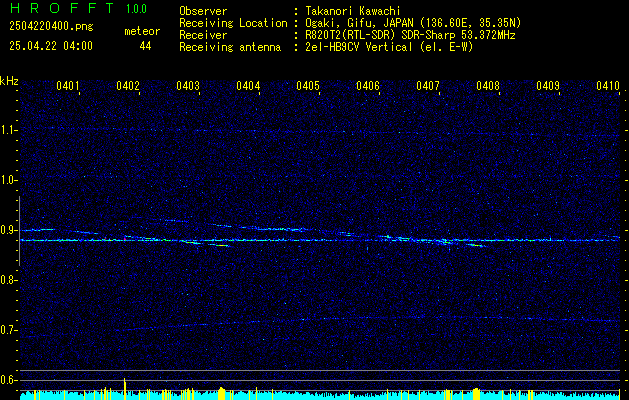
Task: Select filename 2504220400.png
Action: (51, 27)
